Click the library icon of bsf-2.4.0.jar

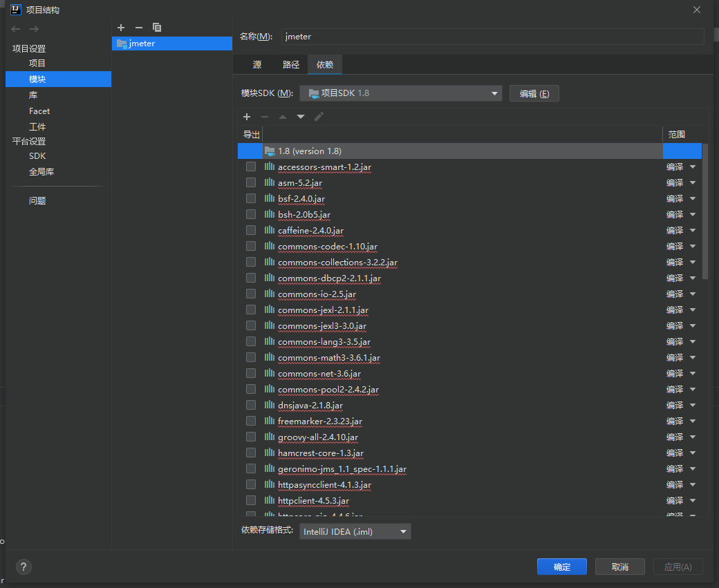[270, 198]
